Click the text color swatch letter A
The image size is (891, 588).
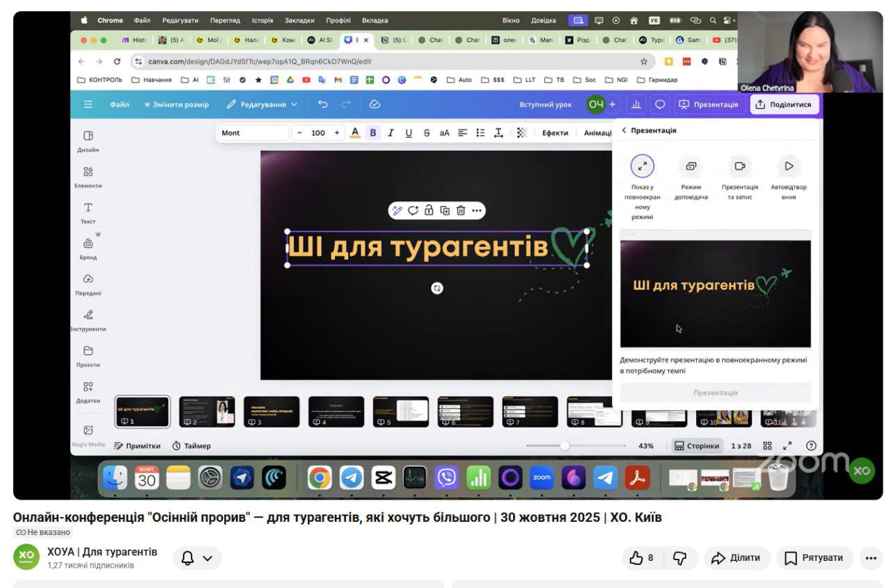coord(354,133)
